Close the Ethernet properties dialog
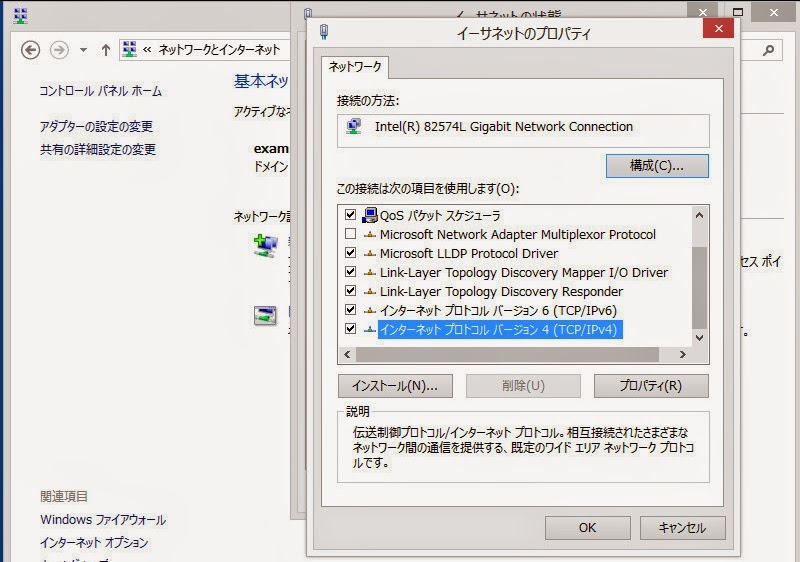Image resolution: width=800 pixels, height=562 pixels. (x=718, y=29)
